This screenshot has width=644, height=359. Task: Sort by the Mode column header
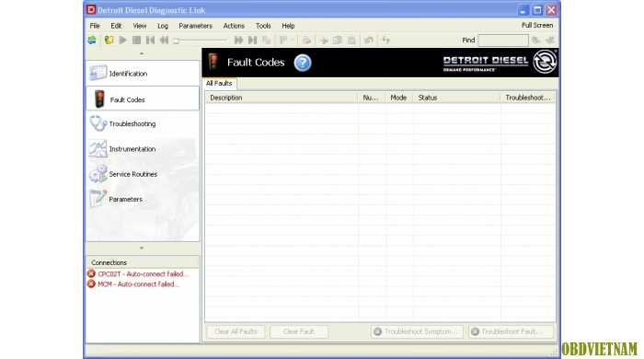pyautogui.click(x=398, y=98)
